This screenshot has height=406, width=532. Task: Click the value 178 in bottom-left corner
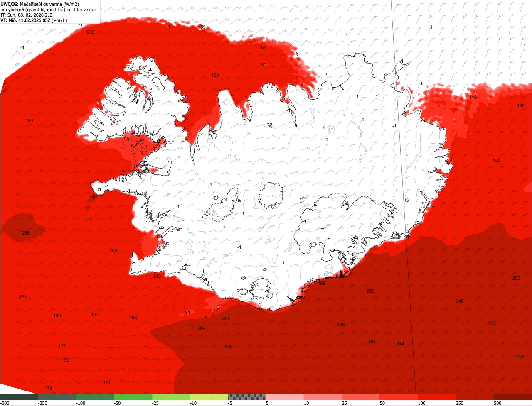click(x=48, y=388)
